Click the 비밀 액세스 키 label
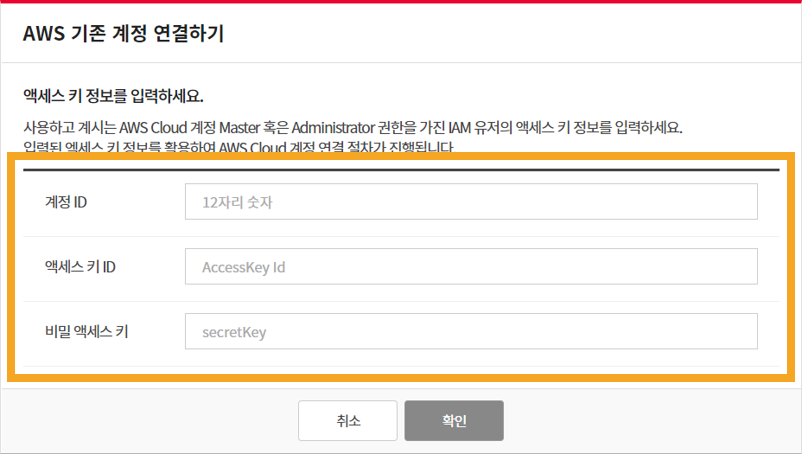This screenshot has height=454, width=802. pos(86,332)
